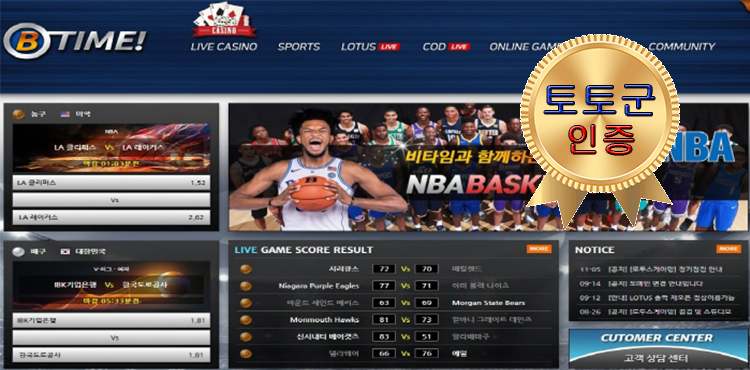Viewport: 750px width, 370px height.
Task: Click MORE button in the Notice panel
Action: point(728,249)
